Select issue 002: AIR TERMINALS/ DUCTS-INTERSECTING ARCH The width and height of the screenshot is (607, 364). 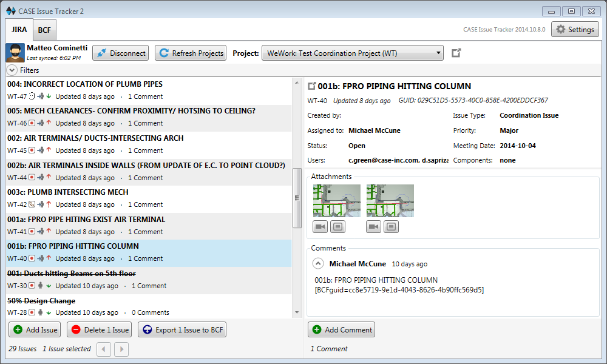pos(149,145)
